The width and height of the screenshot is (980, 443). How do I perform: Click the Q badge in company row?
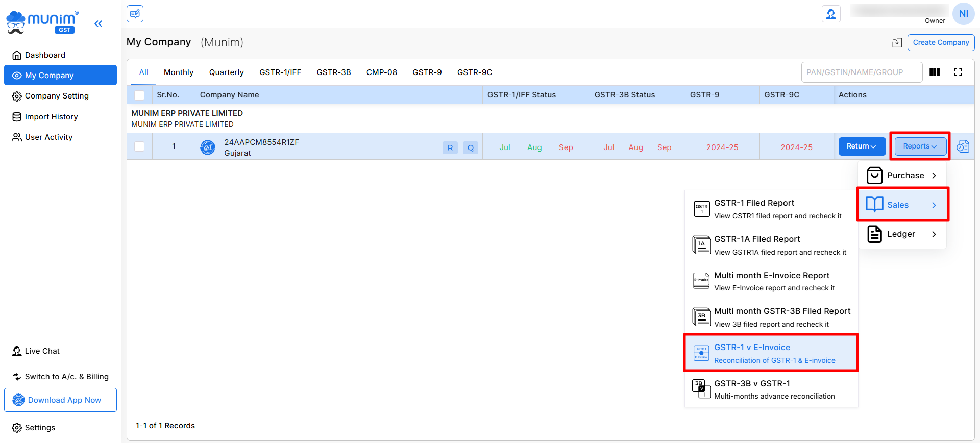[x=471, y=147]
